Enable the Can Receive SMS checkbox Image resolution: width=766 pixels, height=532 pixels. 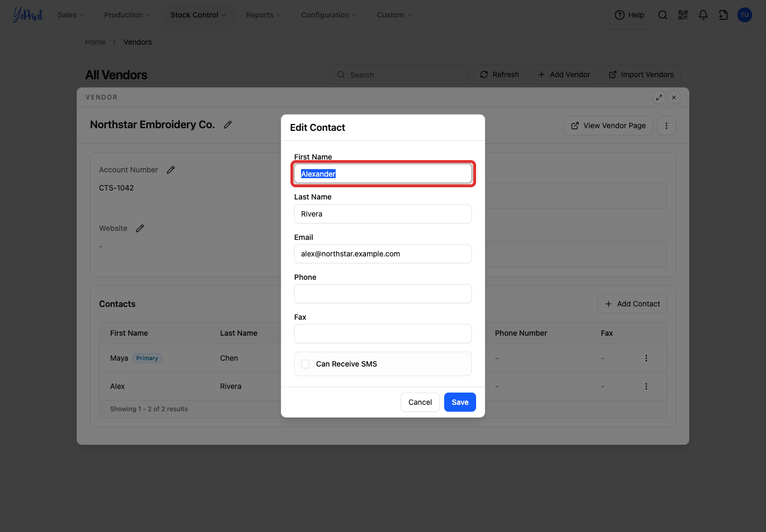[x=305, y=364]
